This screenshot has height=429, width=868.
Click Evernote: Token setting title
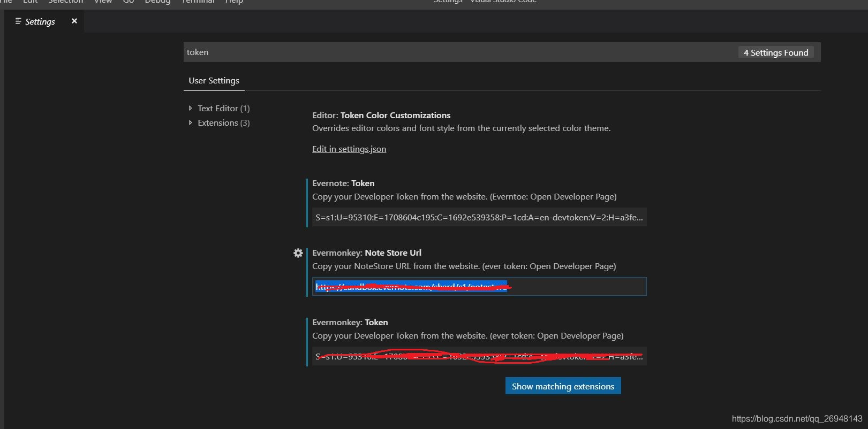point(343,183)
